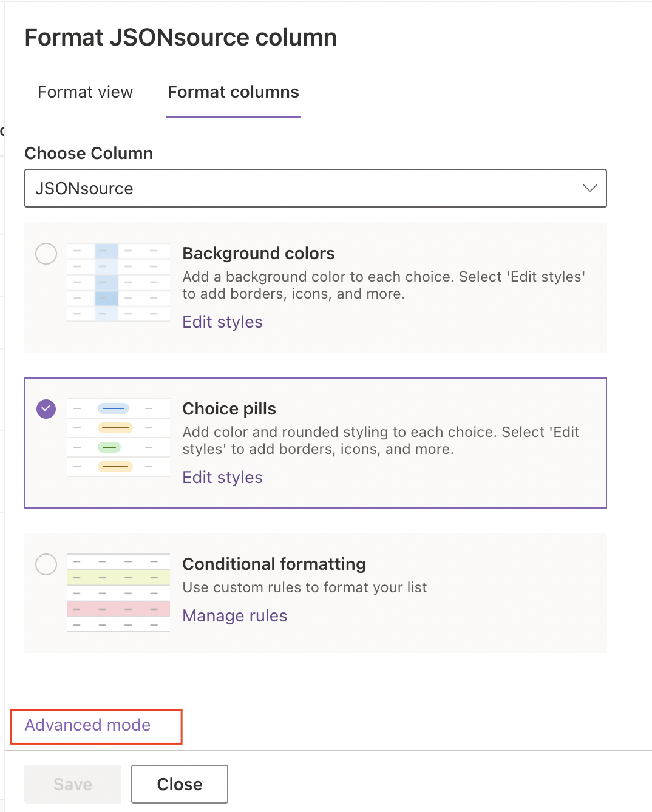Viewport: 652px width, 812px height.
Task: Open the JSONsource column combo box
Action: [x=316, y=188]
